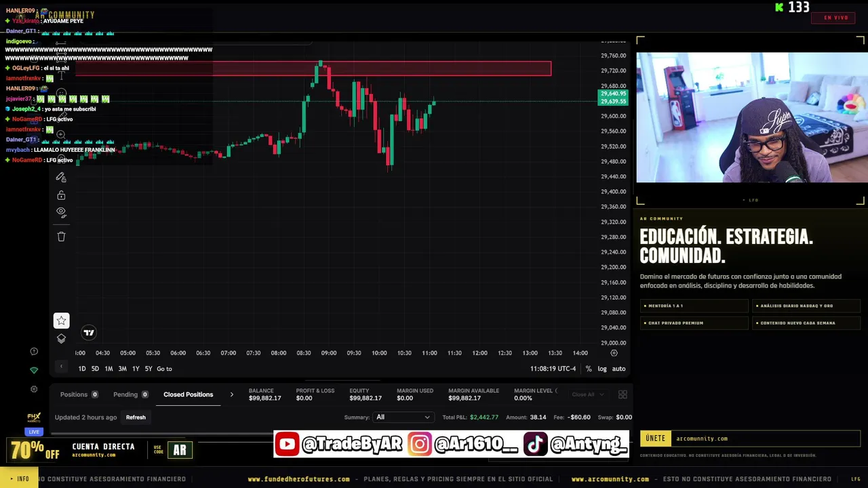868x488 pixels.
Task: Click the Contenido nuevo cada semana item
Action: (806, 323)
